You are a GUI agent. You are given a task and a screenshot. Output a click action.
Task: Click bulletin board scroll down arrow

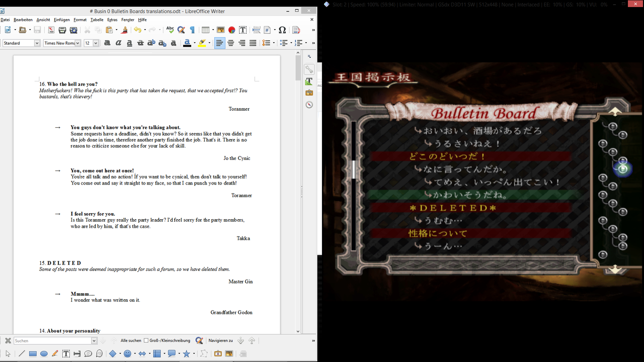[x=615, y=270]
